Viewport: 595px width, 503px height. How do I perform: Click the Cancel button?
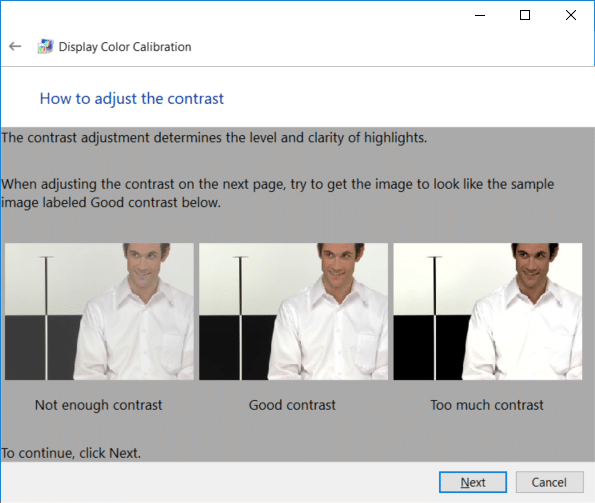click(x=549, y=482)
